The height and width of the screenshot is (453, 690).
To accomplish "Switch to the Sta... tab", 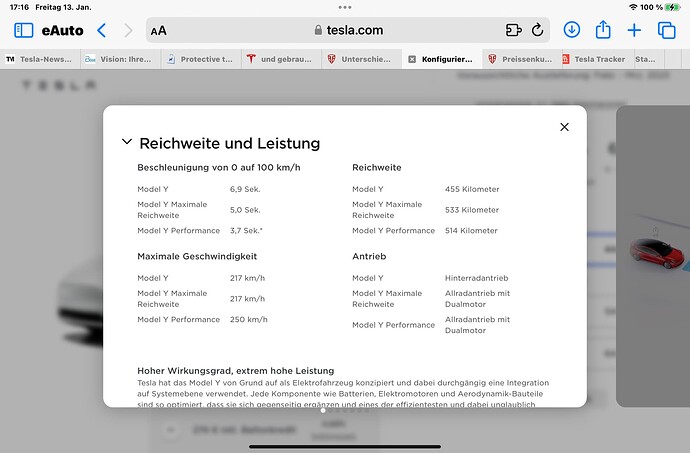I will pyautogui.click(x=648, y=59).
